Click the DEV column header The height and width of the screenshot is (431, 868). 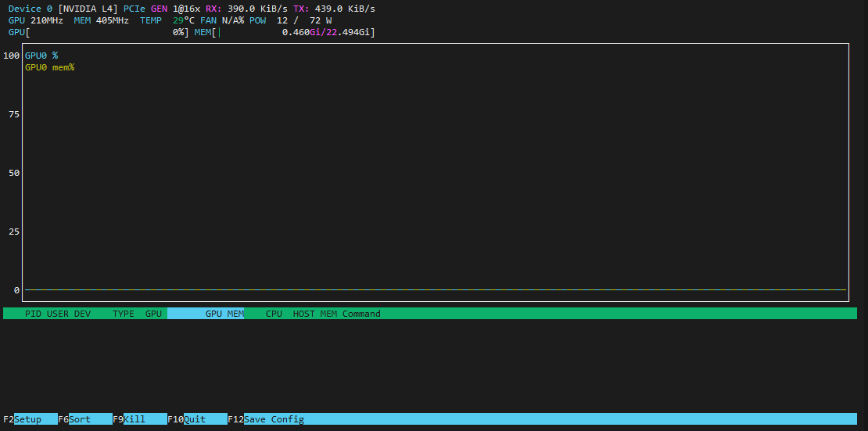82,314
